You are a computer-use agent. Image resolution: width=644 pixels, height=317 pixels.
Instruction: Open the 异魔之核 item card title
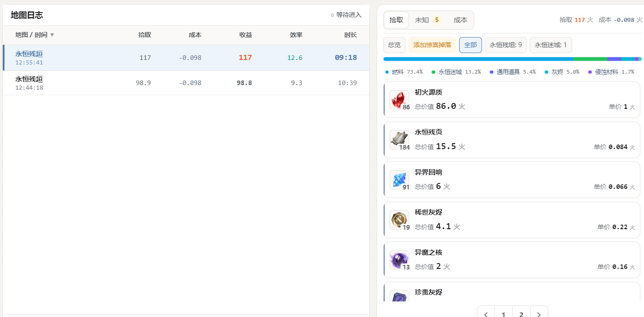428,252
